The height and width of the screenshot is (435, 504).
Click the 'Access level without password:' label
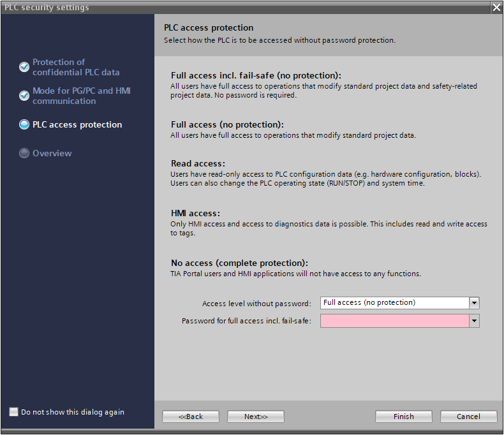point(256,304)
